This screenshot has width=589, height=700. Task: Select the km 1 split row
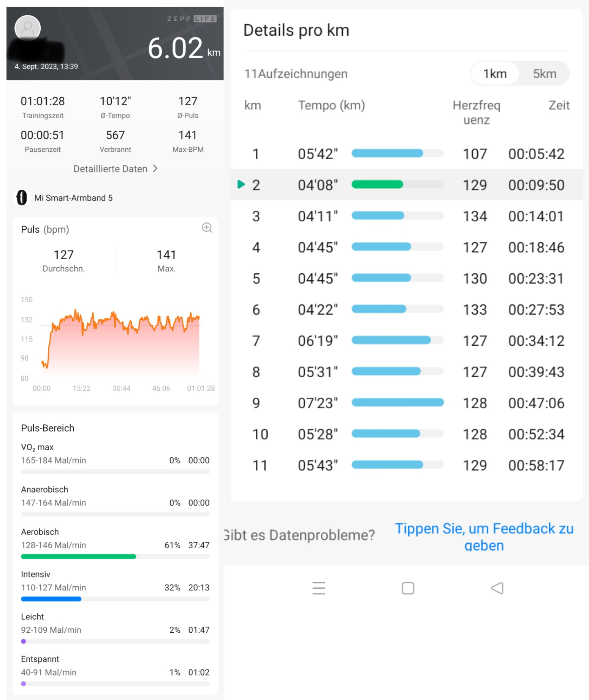click(x=407, y=154)
